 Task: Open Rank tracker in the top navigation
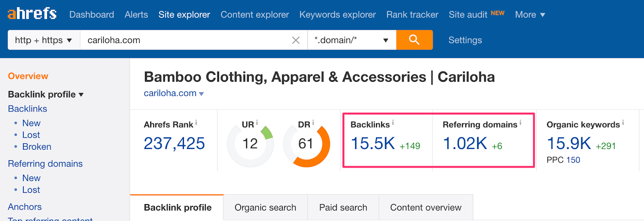point(412,14)
